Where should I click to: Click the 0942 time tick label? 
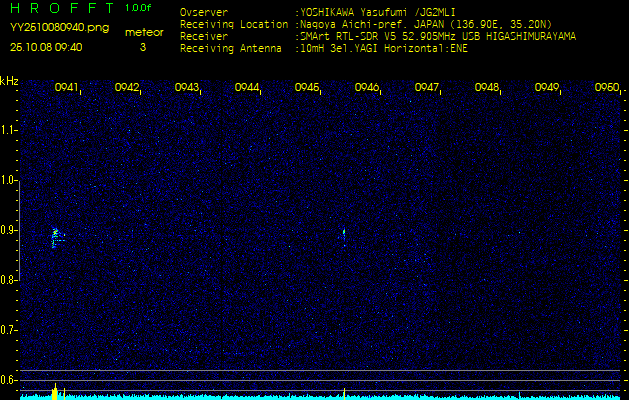click(126, 87)
